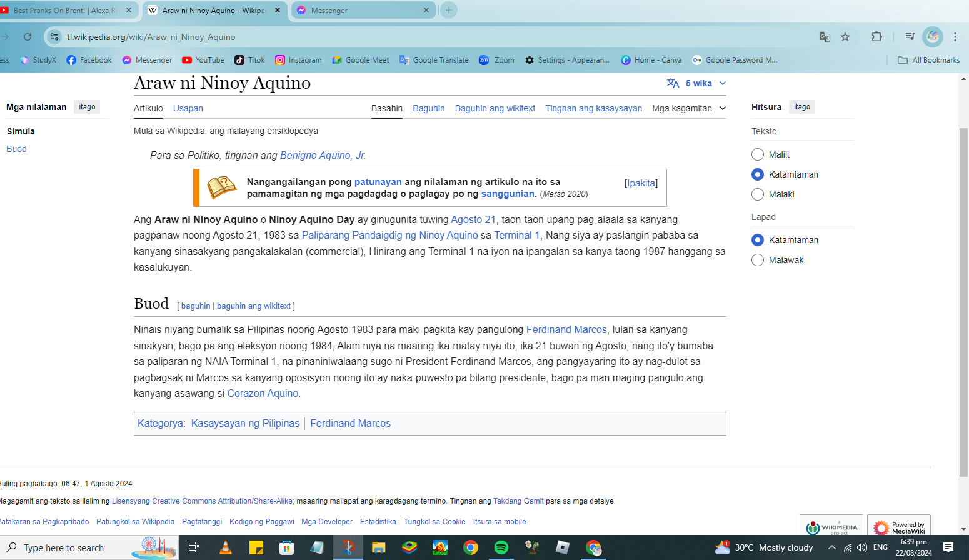Open Kasaysayan ng Pilipinas category link
The height and width of the screenshot is (560, 969).
coord(245,423)
